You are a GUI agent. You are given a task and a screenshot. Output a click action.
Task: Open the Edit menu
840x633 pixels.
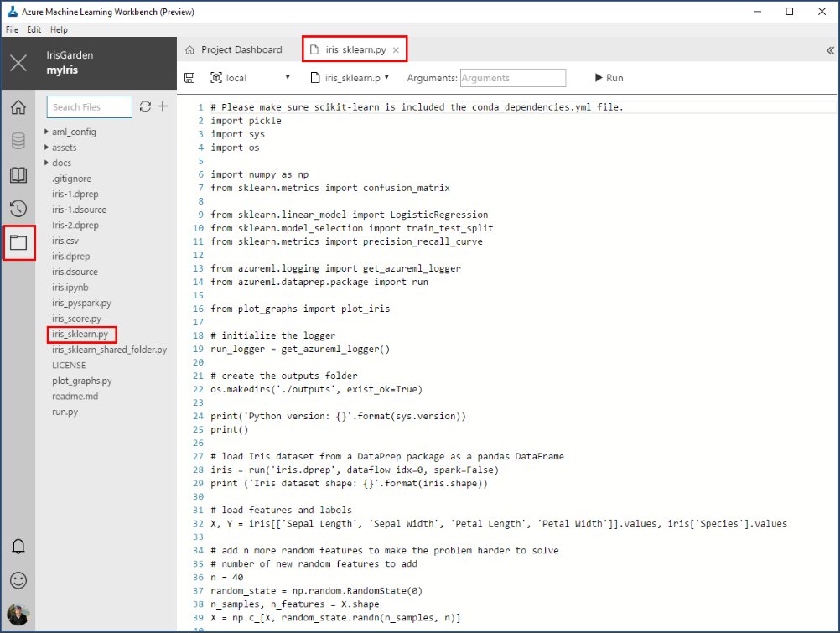[34, 29]
